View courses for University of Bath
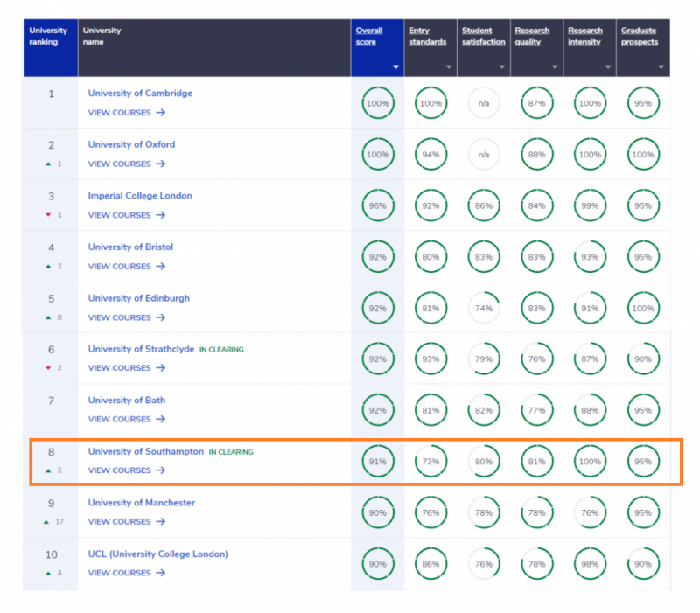This screenshot has width=700, height=613. point(127,420)
